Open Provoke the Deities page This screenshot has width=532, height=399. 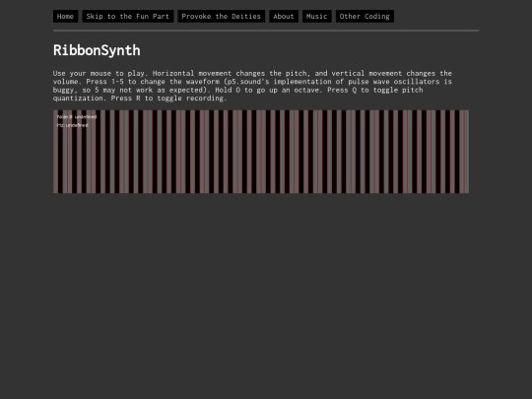pos(222,17)
